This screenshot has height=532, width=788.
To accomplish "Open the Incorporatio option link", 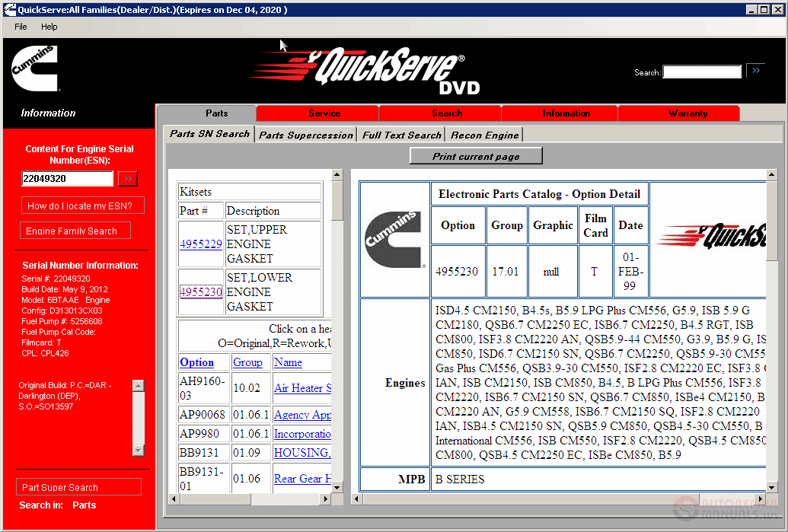I will [302, 434].
